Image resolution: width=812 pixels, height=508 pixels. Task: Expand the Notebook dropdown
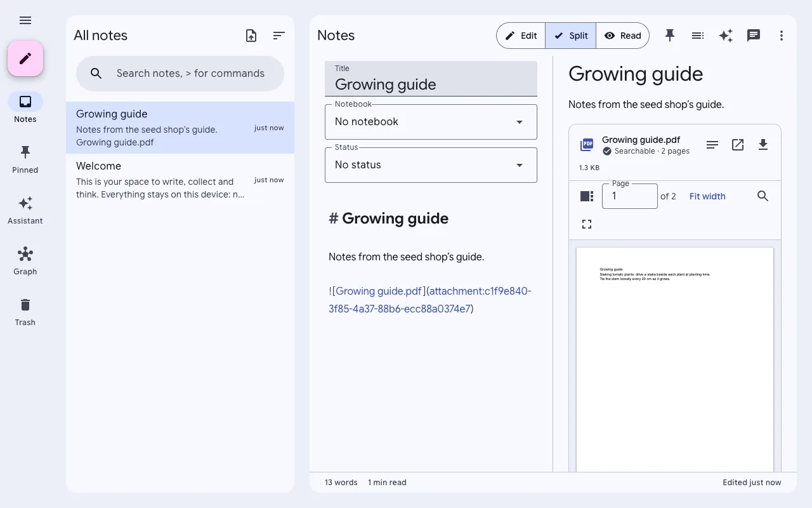(x=431, y=121)
